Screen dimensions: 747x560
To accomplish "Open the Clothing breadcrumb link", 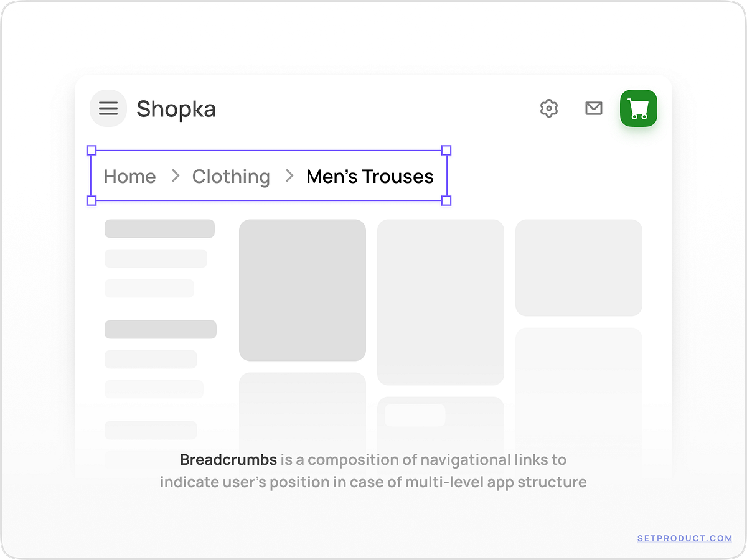I will click(231, 176).
